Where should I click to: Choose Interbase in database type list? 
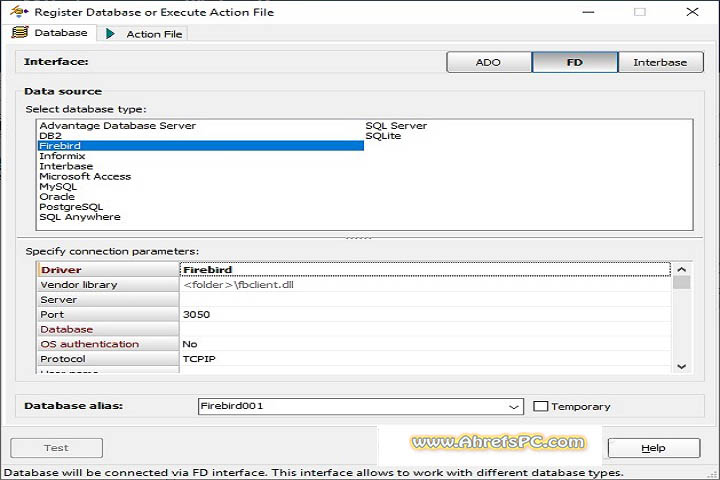66,166
